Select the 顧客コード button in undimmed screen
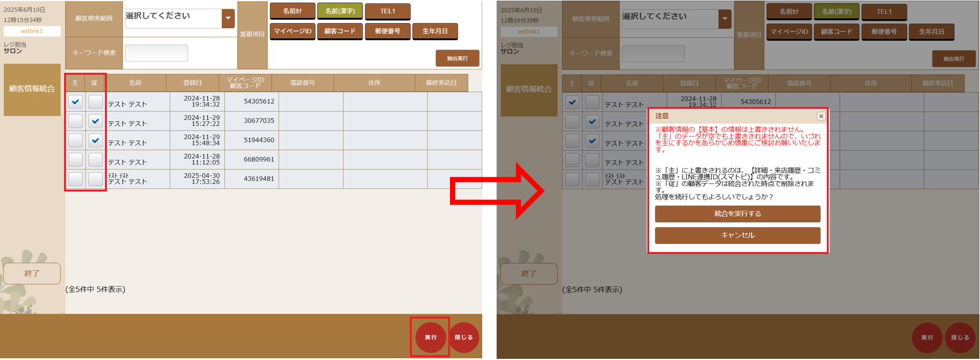980x360 pixels. click(x=340, y=31)
